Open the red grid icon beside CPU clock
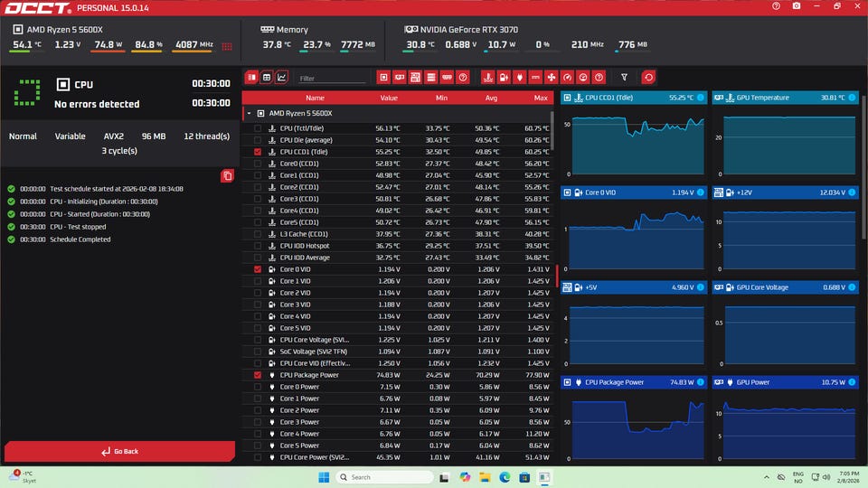Viewport: 868px width, 488px height. tap(227, 46)
